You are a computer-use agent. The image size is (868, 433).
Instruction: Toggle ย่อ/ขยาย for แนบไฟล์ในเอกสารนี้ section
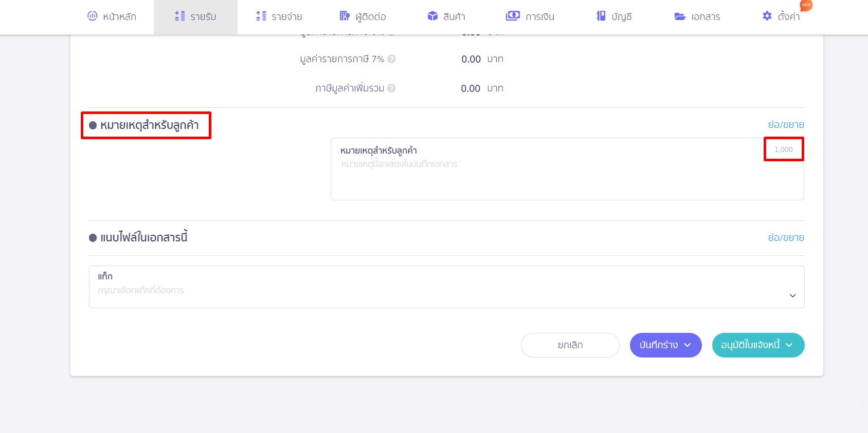pyautogui.click(x=786, y=238)
